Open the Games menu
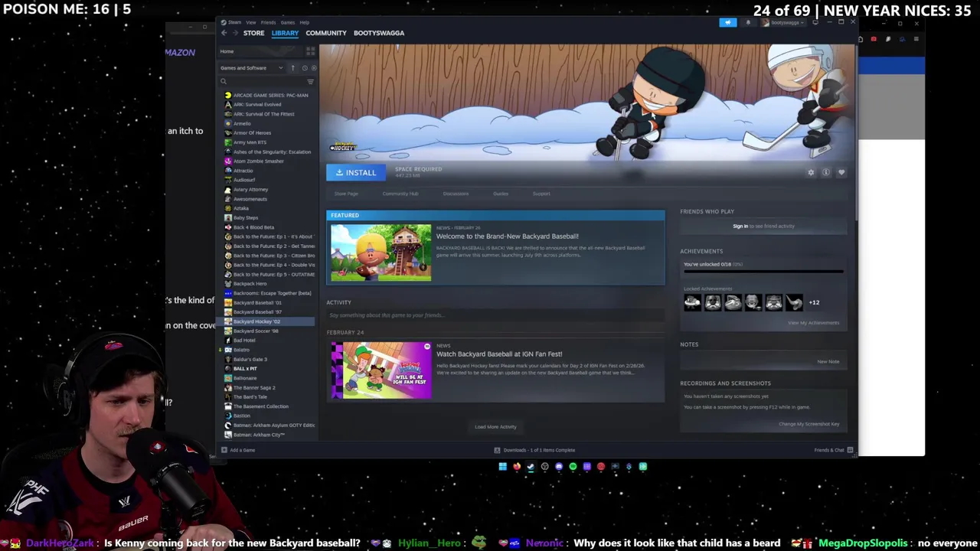Image resolution: width=980 pixels, height=551 pixels. (288, 22)
